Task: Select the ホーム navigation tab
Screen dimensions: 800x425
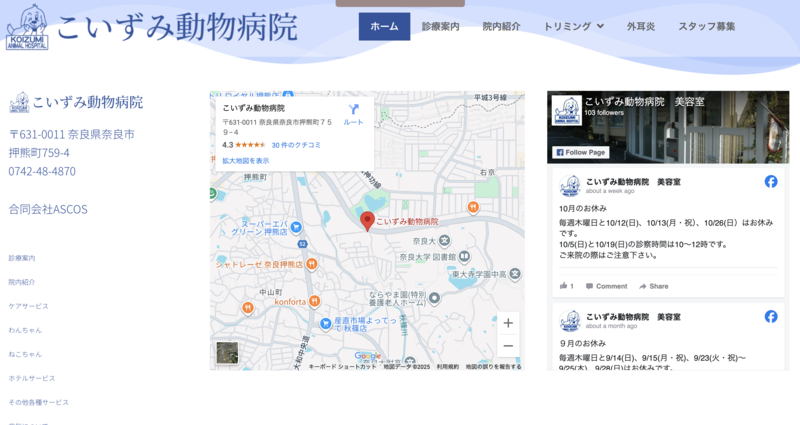Action: tap(384, 26)
